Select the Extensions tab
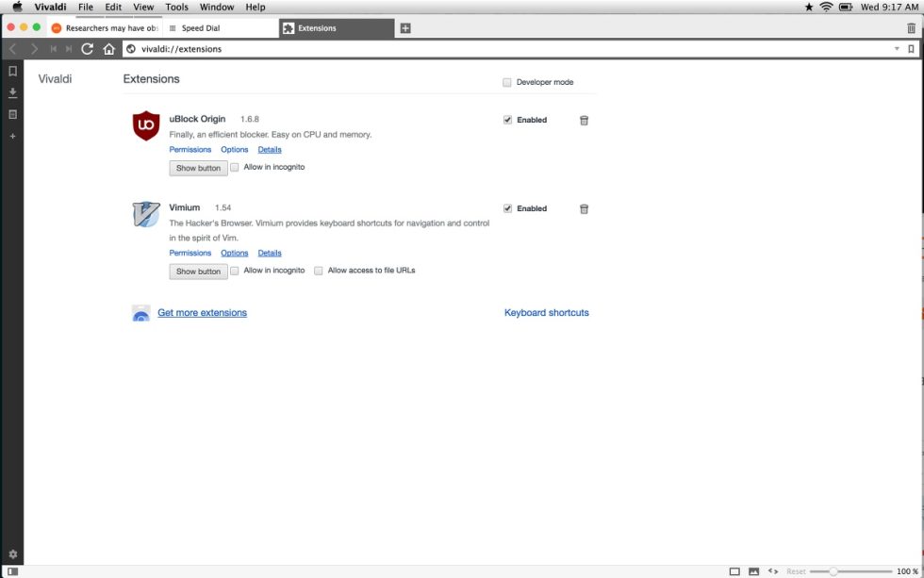 337,28
